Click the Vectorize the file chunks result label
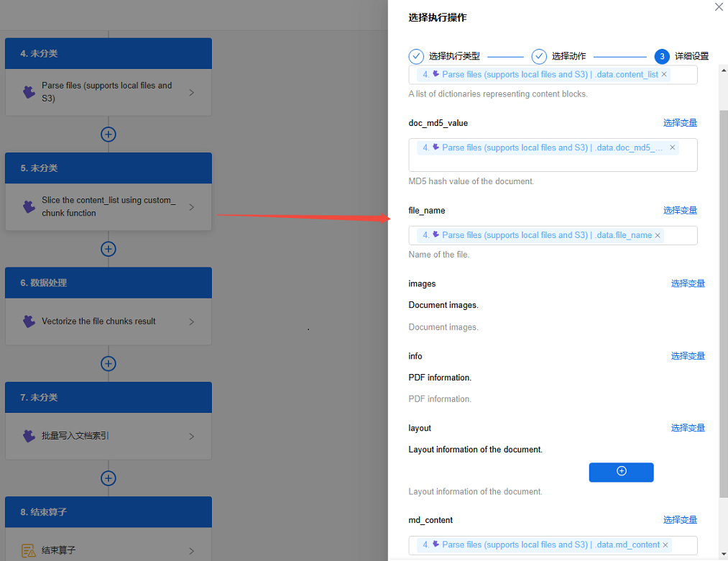The width and height of the screenshot is (728, 561). click(x=98, y=321)
